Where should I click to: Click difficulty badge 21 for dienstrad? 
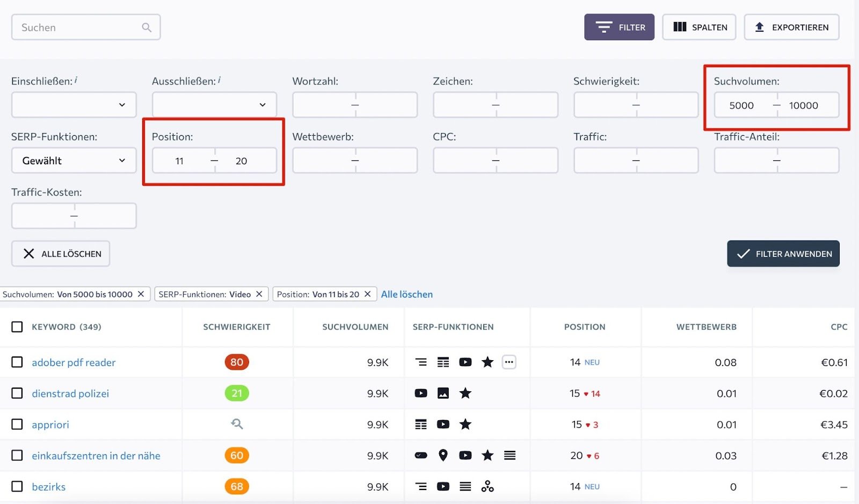point(237,393)
